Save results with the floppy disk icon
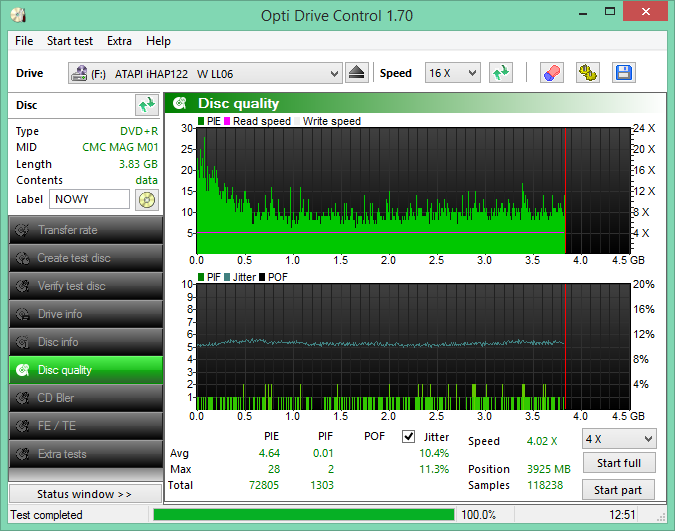This screenshot has height=531, width=675. coord(623,73)
